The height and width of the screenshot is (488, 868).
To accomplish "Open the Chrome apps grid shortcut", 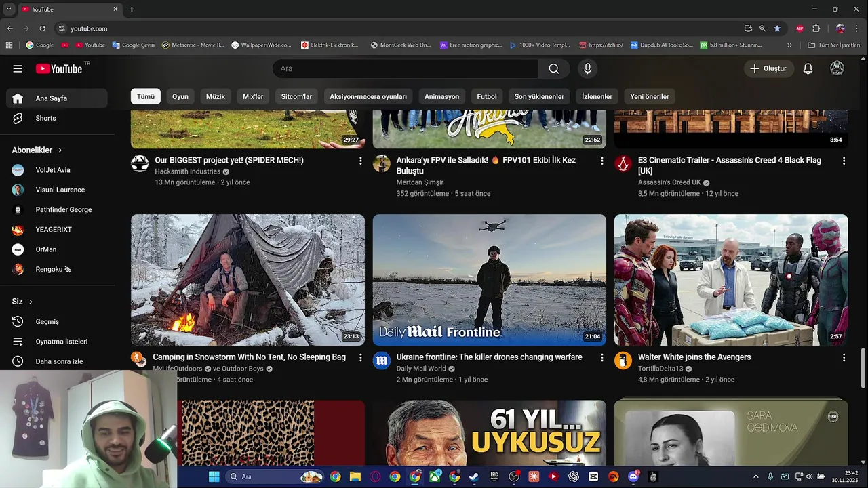I will pos(9,45).
